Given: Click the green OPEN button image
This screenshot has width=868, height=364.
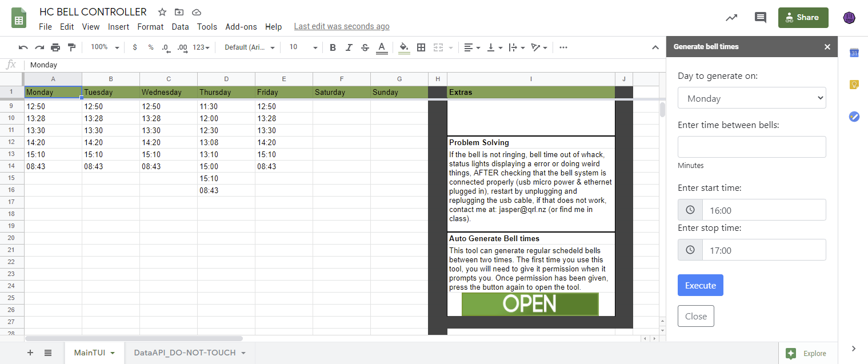Looking at the screenshot, I should [530, 304].
